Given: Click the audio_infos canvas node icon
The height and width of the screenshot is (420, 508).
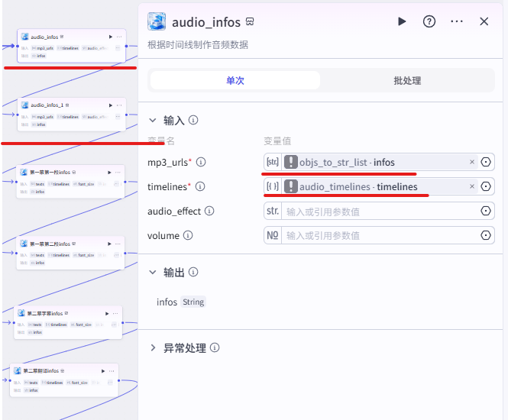Looking at the screenshot, I should point(25,37).
